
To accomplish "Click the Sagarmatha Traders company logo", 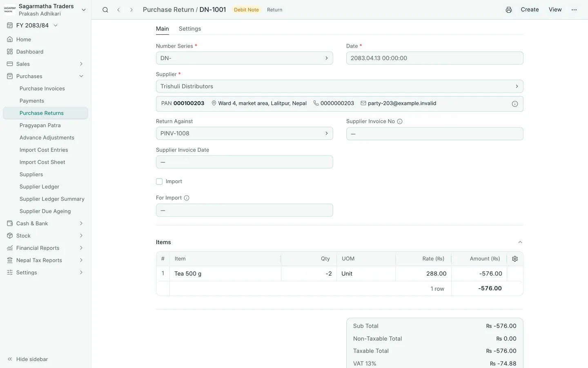I will [x=10, y=10].
